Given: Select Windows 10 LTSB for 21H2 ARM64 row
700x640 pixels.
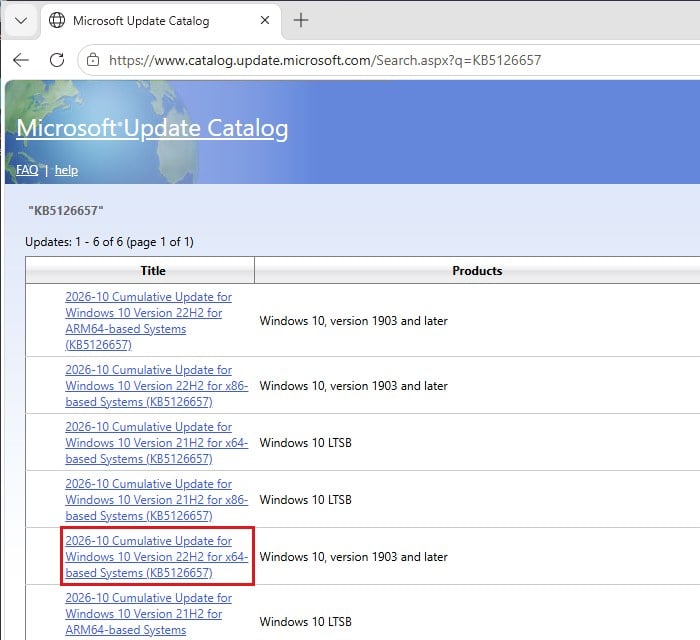Looking at the screenshot, I should [305, 622].
